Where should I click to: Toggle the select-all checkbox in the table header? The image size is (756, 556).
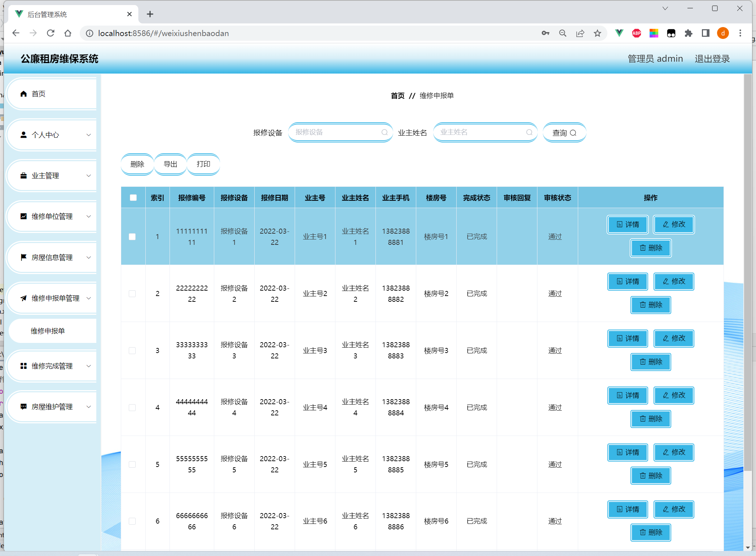tap(133, 198)
